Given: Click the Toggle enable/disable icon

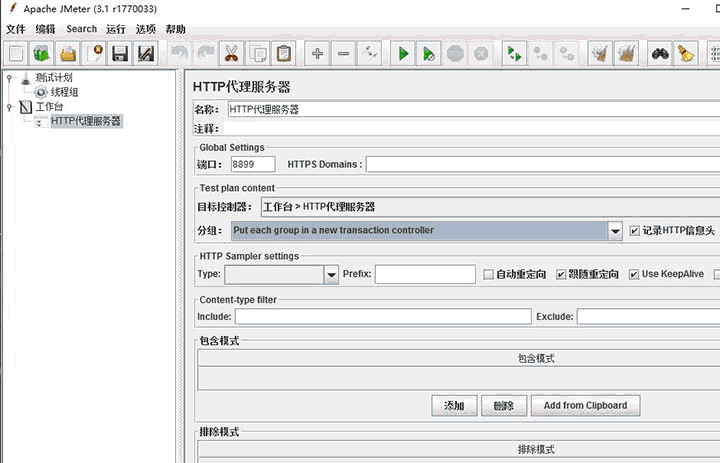Looking at the screenshot, I should click(369, 54).
